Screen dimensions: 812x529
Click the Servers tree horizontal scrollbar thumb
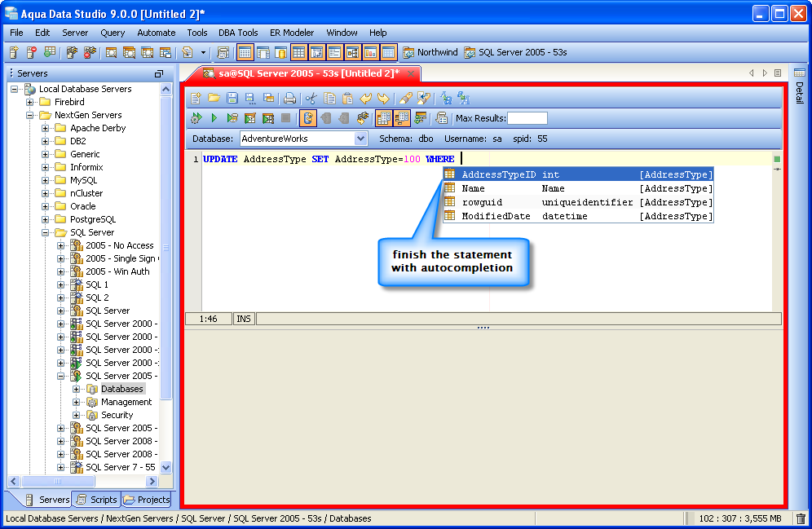58,482
